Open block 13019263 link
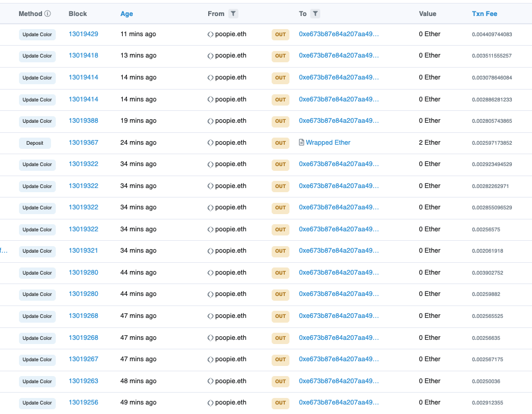532x414 pixels. point(84,381)
